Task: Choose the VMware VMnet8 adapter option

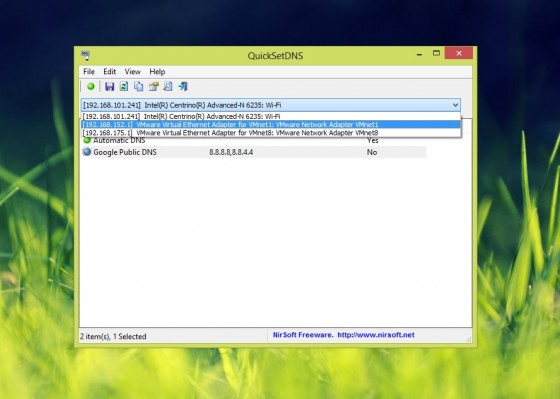Action: pyautogui.click(x=271, y=133)
